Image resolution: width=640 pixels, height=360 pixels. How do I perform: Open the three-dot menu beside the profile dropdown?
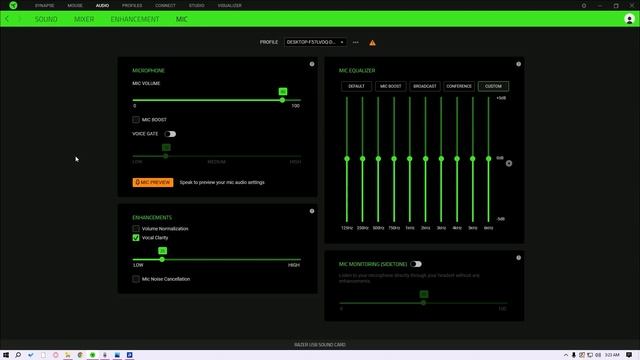356,42
